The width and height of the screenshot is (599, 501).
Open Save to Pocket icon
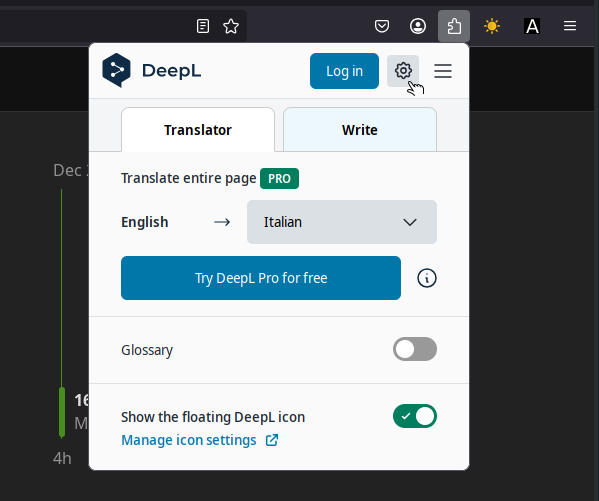coord(382,26)
